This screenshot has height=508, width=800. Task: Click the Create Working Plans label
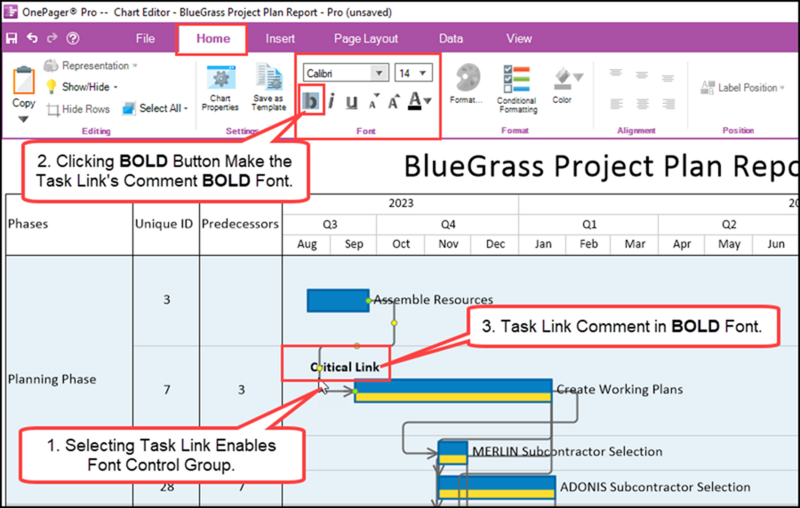pos(619,389)
